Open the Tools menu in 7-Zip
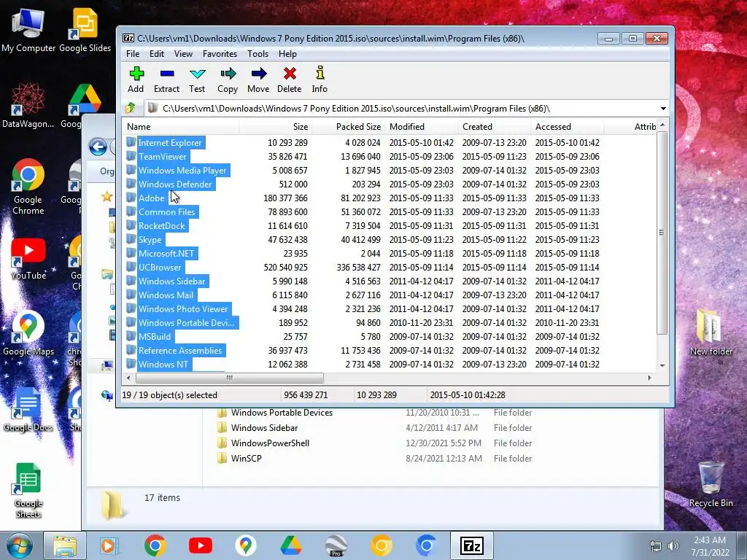 (258, 54)
